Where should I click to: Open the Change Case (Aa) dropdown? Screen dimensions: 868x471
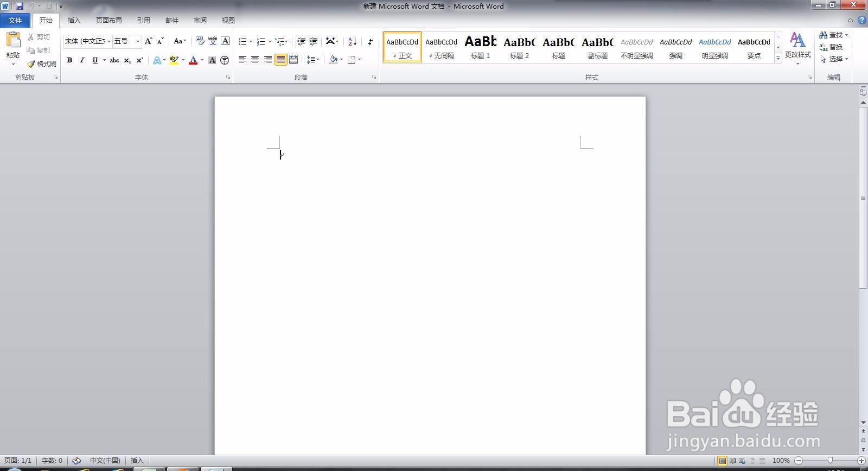point(180,41)
